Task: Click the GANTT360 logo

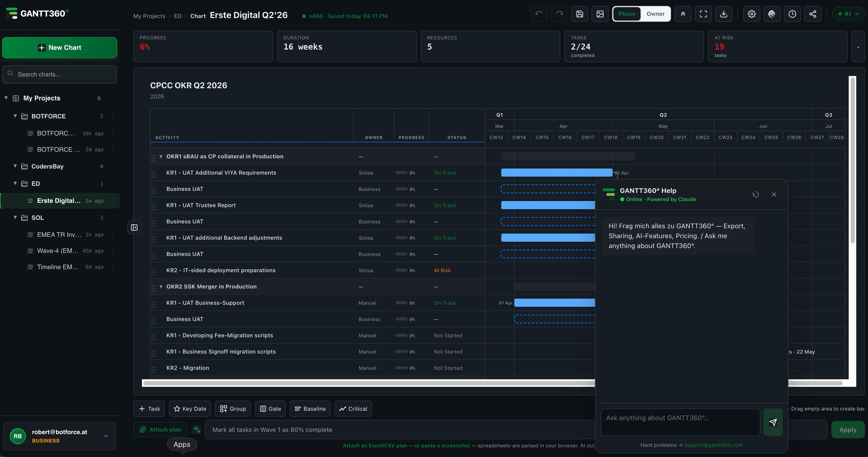Action: [37, 13]
